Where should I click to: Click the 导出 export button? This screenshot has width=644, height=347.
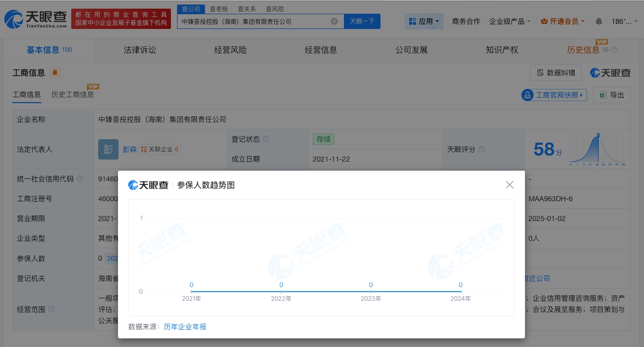click(x=612, y=95)
